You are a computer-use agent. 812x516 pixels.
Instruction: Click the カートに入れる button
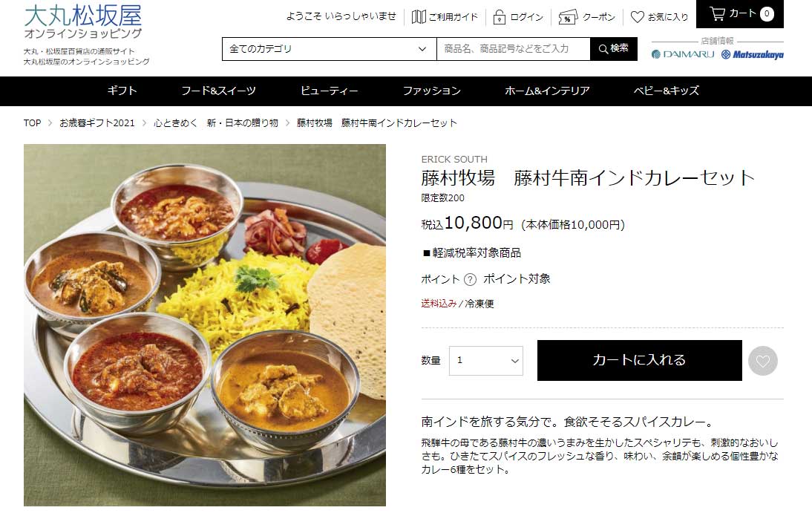tap(640, 361)
